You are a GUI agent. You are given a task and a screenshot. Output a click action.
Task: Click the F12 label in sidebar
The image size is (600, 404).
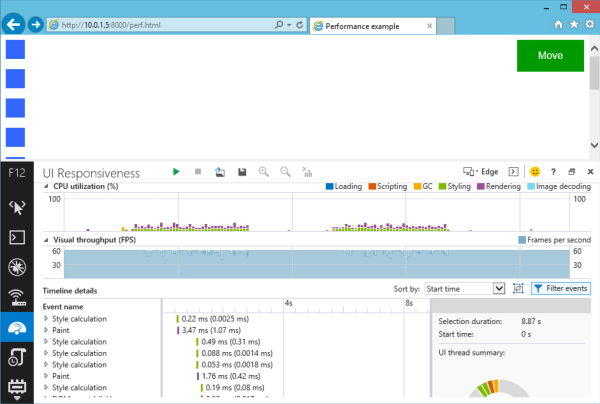click(x=17, y=173)
